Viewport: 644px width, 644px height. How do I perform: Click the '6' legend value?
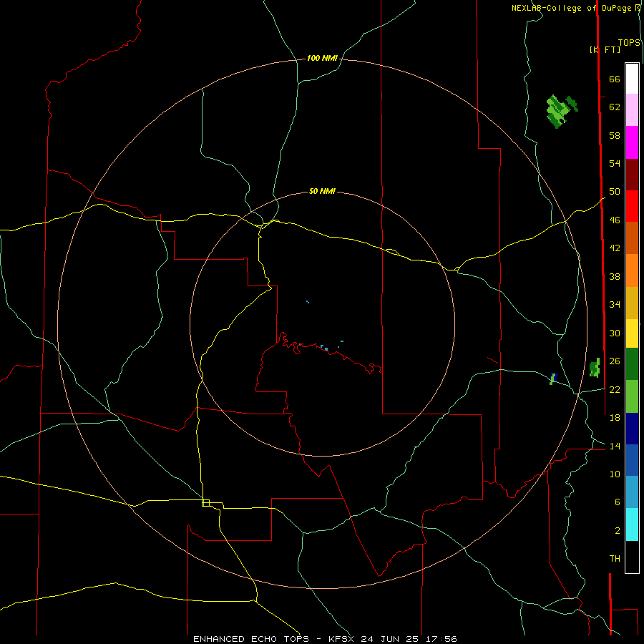pos(617,502)
